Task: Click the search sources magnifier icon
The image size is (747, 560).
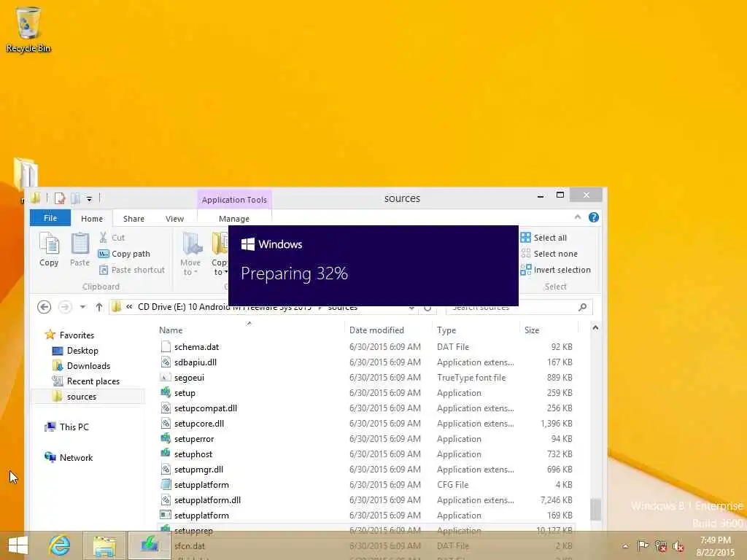Action: coord(583,307)
